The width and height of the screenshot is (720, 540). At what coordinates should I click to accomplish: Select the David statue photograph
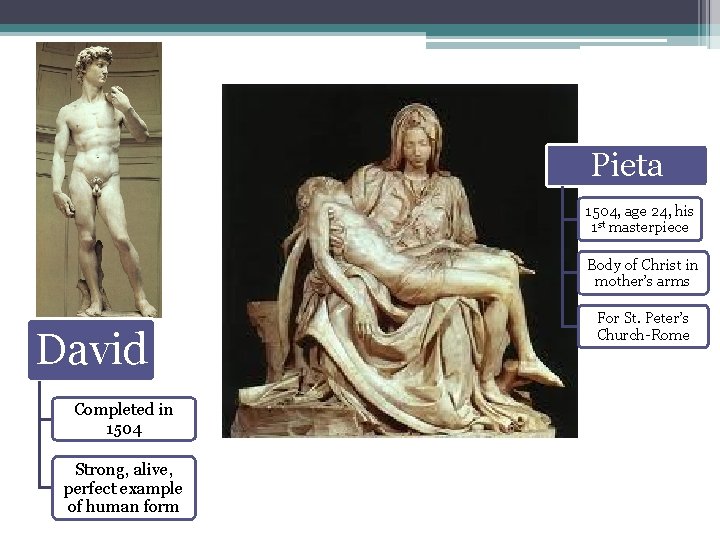point(99,180)
